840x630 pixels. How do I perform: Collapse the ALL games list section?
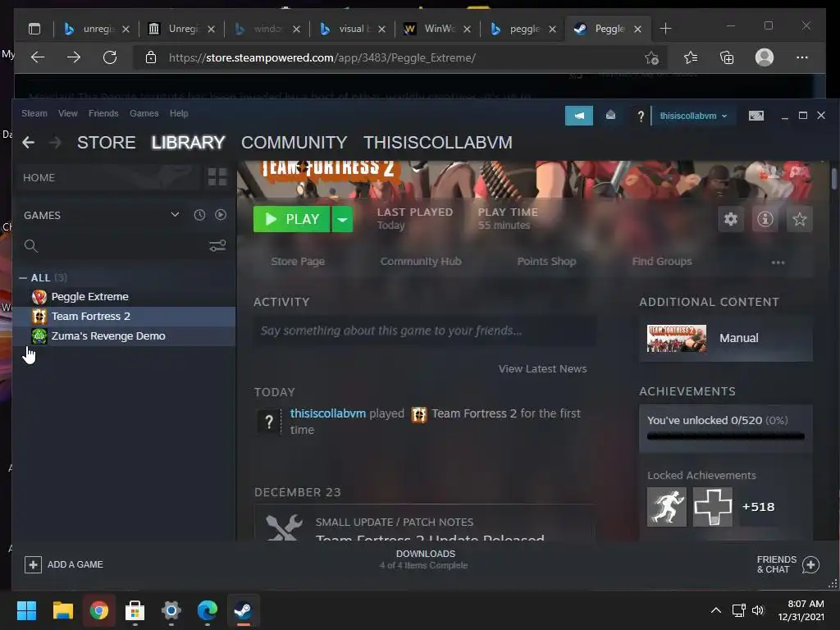click(x=23, y=277)
